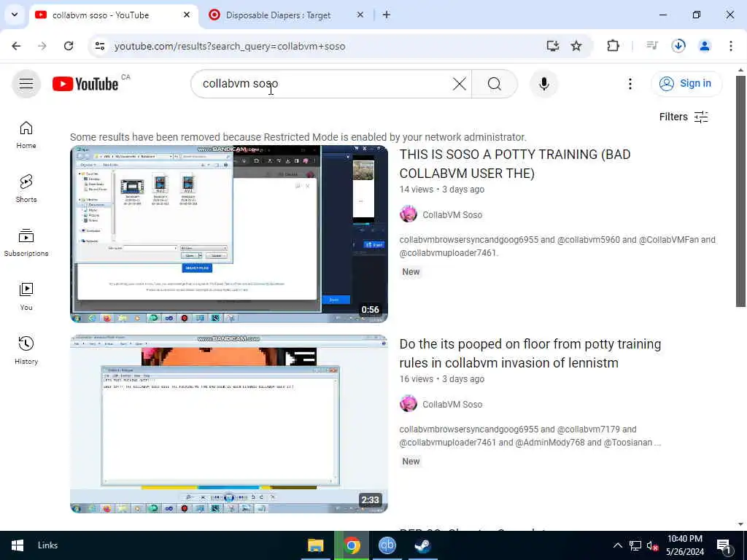Click Sign in button
This screenshot has width=747, height=560.
(x=686, y=84)
